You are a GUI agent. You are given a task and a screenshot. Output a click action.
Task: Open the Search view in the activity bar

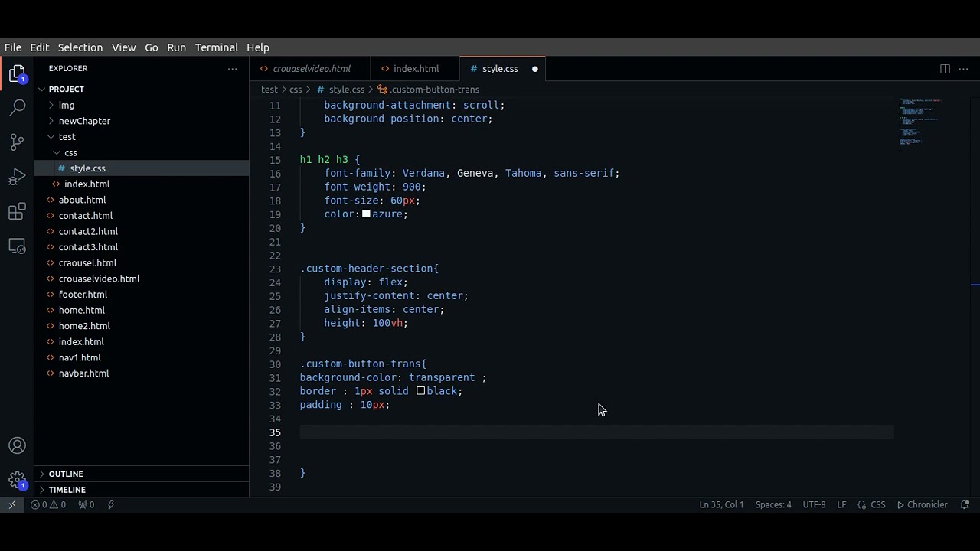pyautogui.click(x=17, y=107)
